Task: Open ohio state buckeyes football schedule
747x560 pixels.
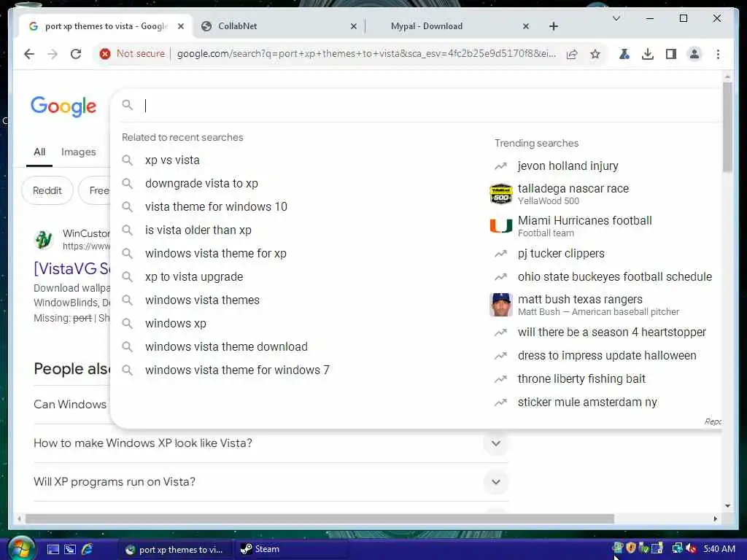Action: (x=614, y=277)
